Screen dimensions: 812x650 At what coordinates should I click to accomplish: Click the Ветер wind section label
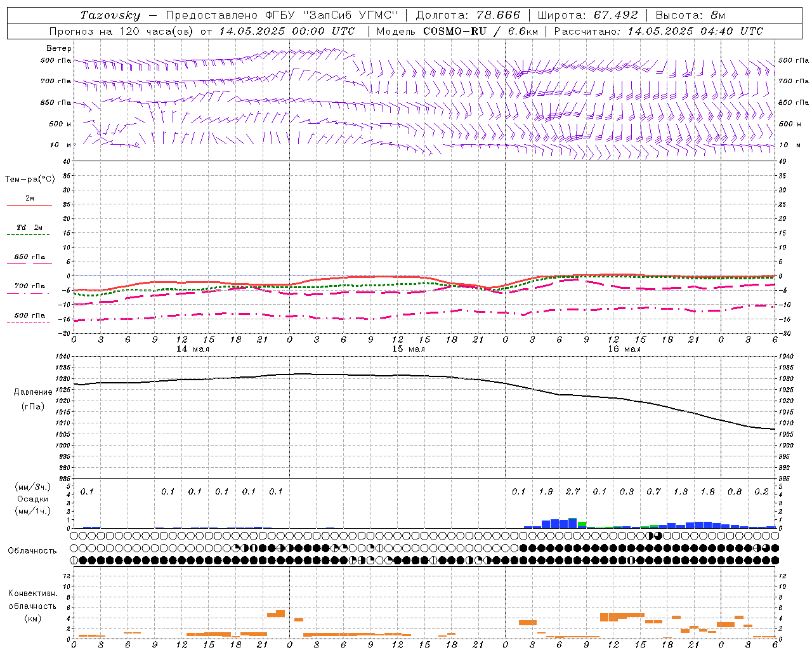pyautogui.click(x=58, y=48)
